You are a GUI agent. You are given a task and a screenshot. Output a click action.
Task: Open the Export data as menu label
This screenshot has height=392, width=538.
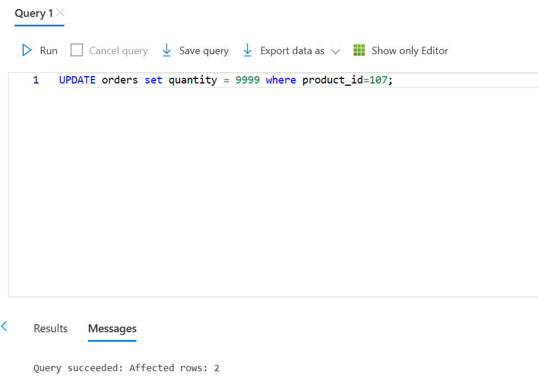point(292,51)
